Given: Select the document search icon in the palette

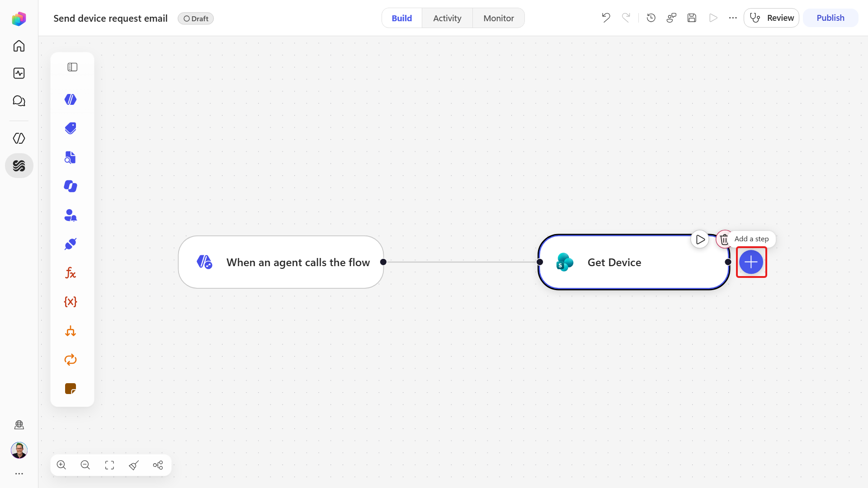Looking at the screenshot, I should (71, 157).
